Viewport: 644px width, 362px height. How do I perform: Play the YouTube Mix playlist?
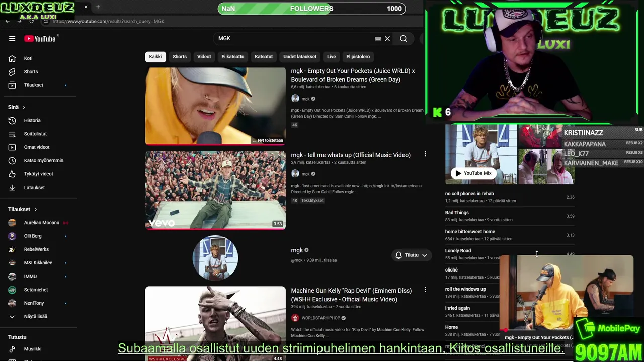pos(473,173)
